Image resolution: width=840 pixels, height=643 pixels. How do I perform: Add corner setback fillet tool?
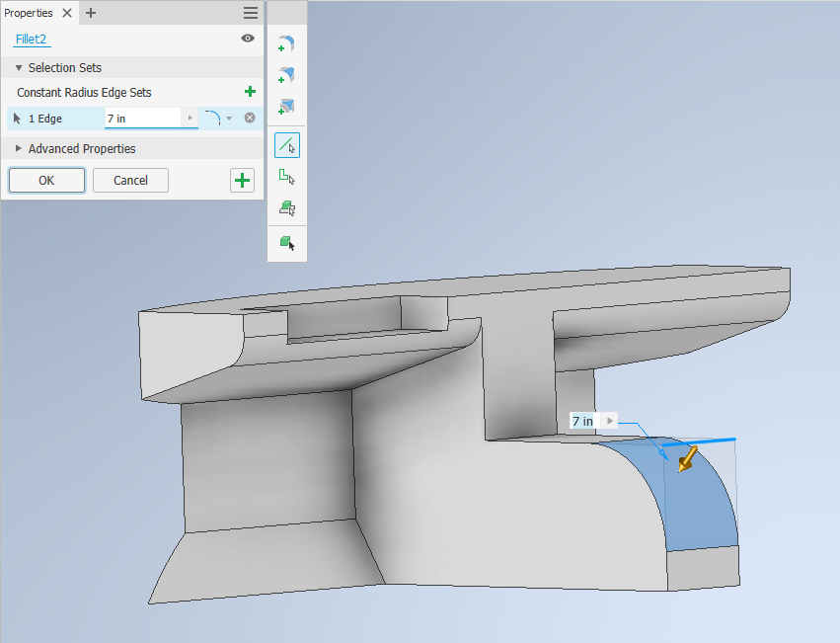point(287,107)
